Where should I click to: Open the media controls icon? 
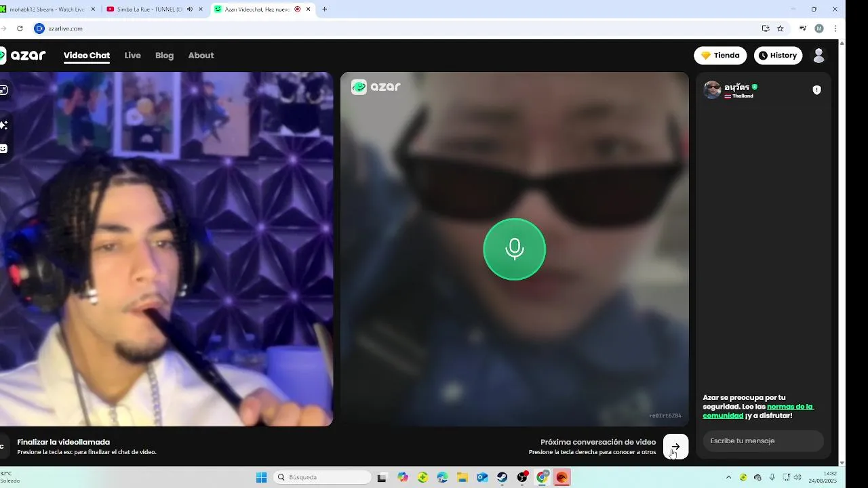coord(803,28)
